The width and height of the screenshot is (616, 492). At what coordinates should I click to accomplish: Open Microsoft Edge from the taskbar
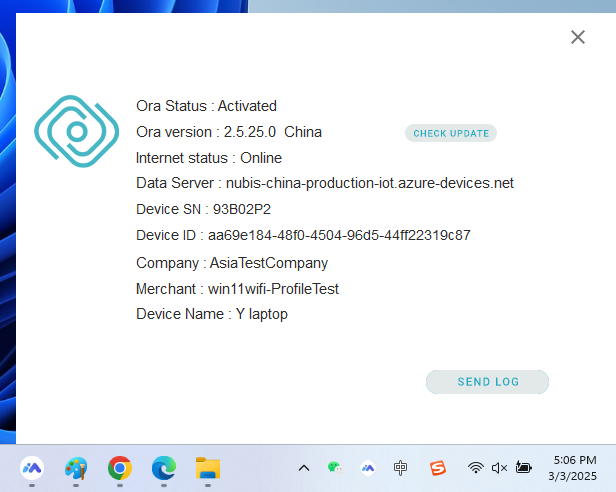coord(164,468)
